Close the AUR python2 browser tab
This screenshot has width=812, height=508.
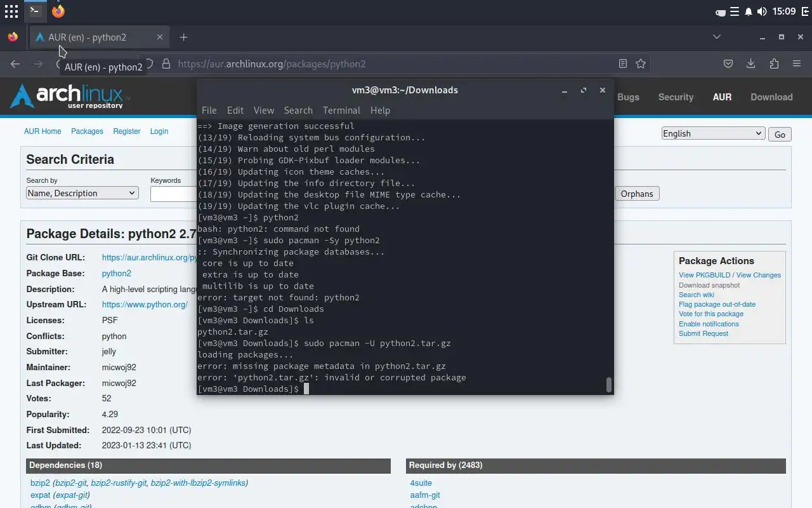click(160, 37)
